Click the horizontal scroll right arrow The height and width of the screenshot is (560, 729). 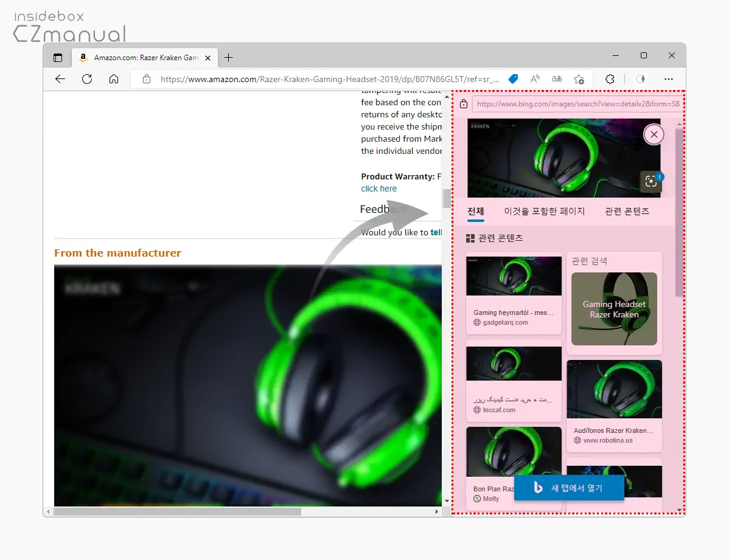coord(436,512)
